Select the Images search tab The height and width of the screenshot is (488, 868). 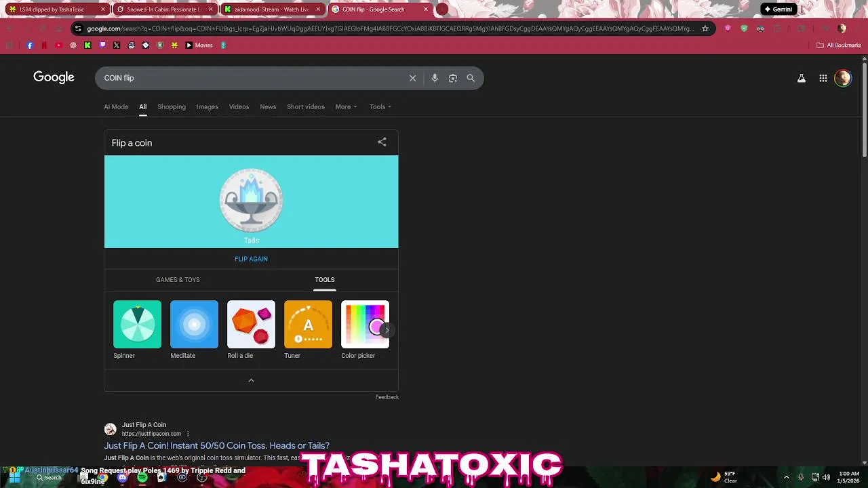click(208, 106)
